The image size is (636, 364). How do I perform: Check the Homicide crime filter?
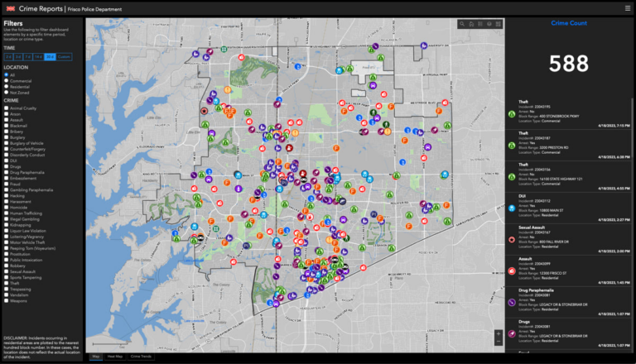(6, 207)
